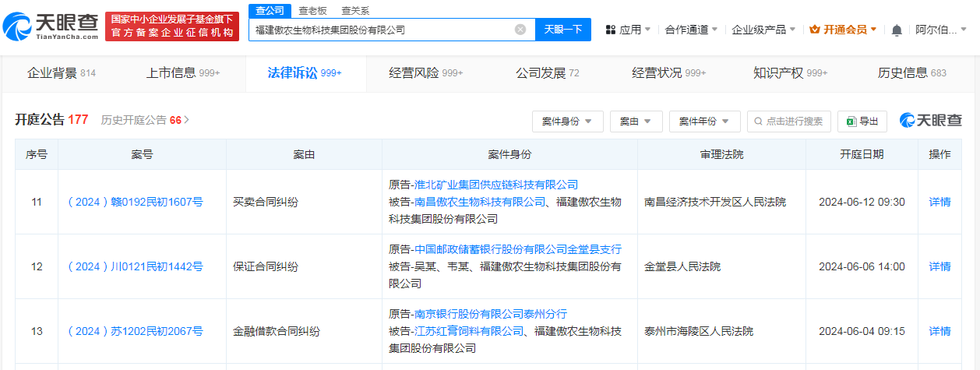
Task: Open plaintiff link 中国邮政储蓄银行股份有限公司金堂县支行
Action: (518, 249)
